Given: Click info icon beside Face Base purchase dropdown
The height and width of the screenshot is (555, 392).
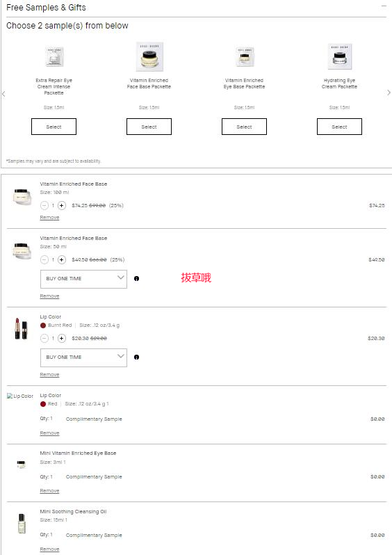Looking at the screenshot, I should (136, 279).
